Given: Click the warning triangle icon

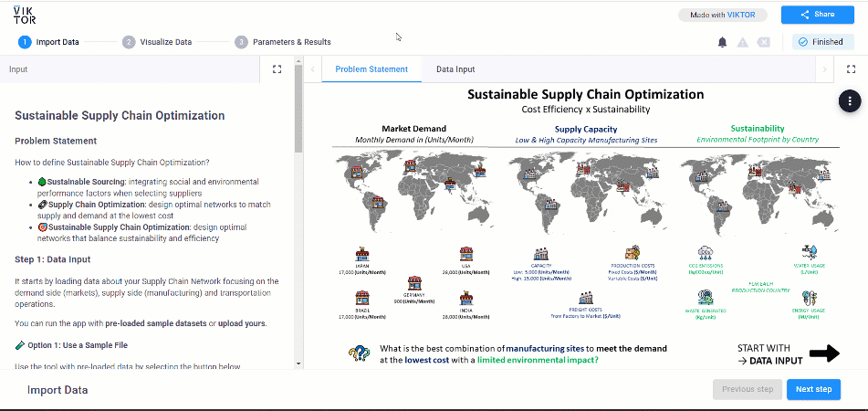Looking at the screenshot, I should pos(743,42).
